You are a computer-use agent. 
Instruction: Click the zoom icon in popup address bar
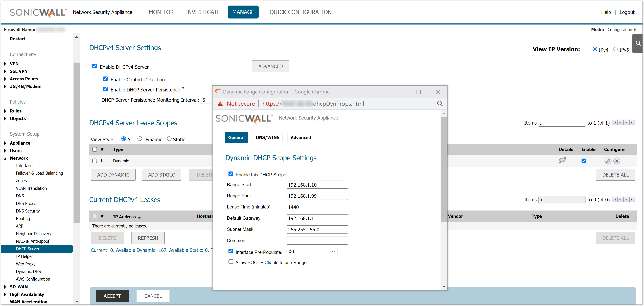pyautogui.click(x=440, y=104)
